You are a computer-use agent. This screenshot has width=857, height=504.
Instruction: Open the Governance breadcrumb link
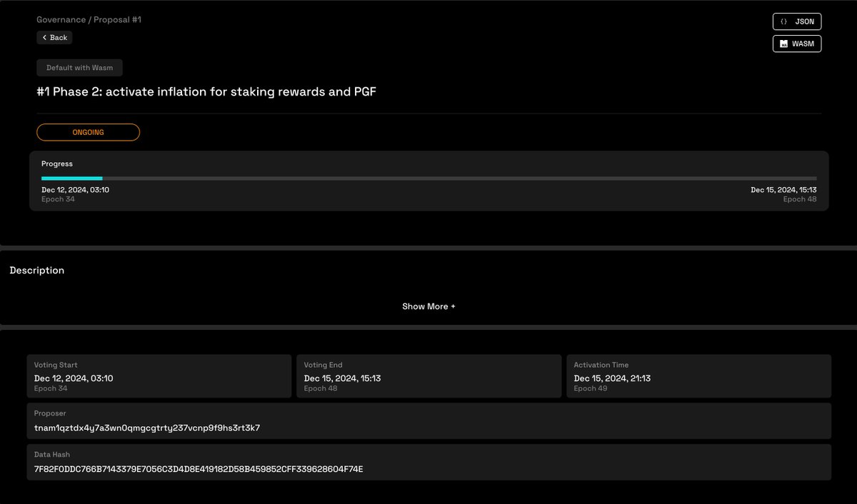60,19
